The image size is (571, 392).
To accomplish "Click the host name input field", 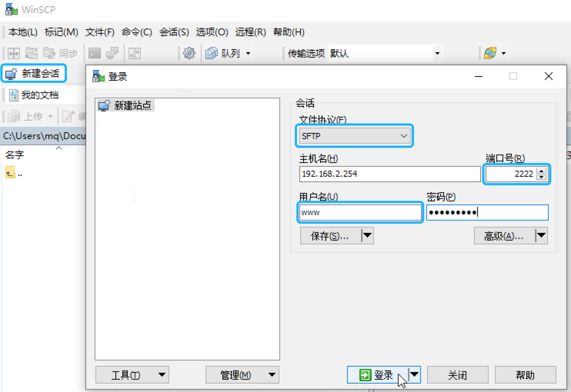I will [389, 174].
